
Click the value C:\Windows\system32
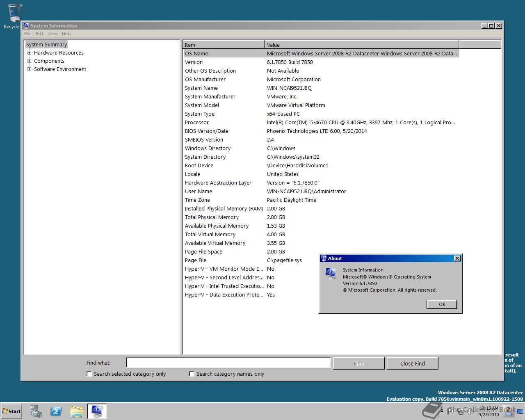293,157
